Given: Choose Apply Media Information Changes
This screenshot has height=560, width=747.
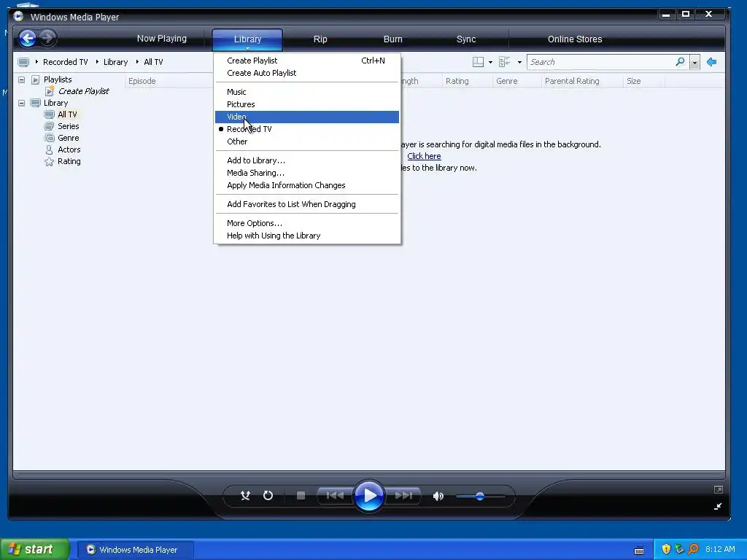Looking at the screenshot, I should (307, 185).
